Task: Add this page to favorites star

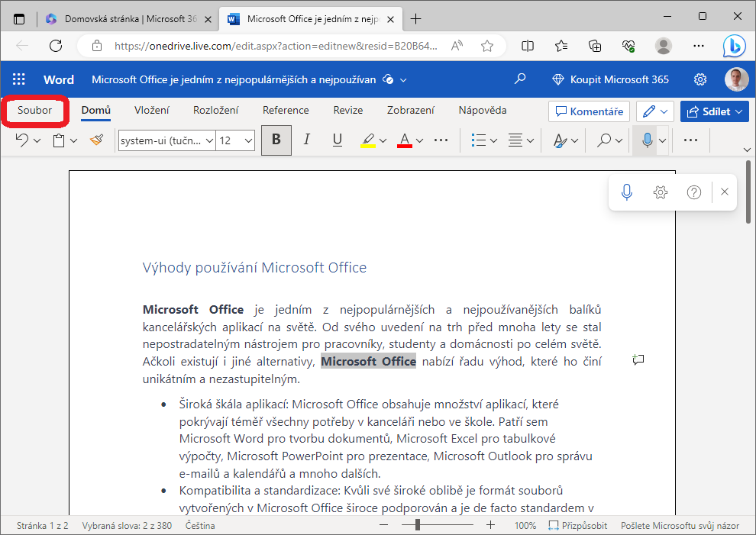Action: click(x=487, y=46)
